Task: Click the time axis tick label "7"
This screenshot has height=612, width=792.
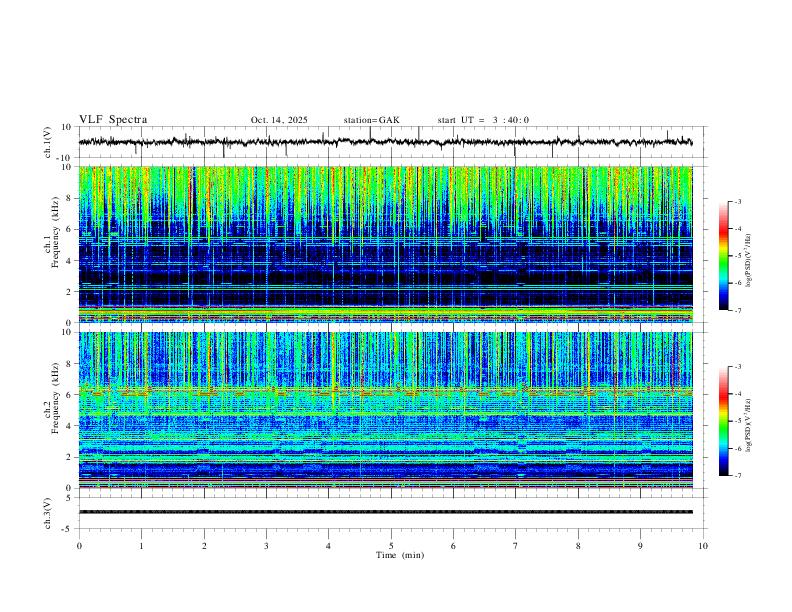Action: click(516, 546)
